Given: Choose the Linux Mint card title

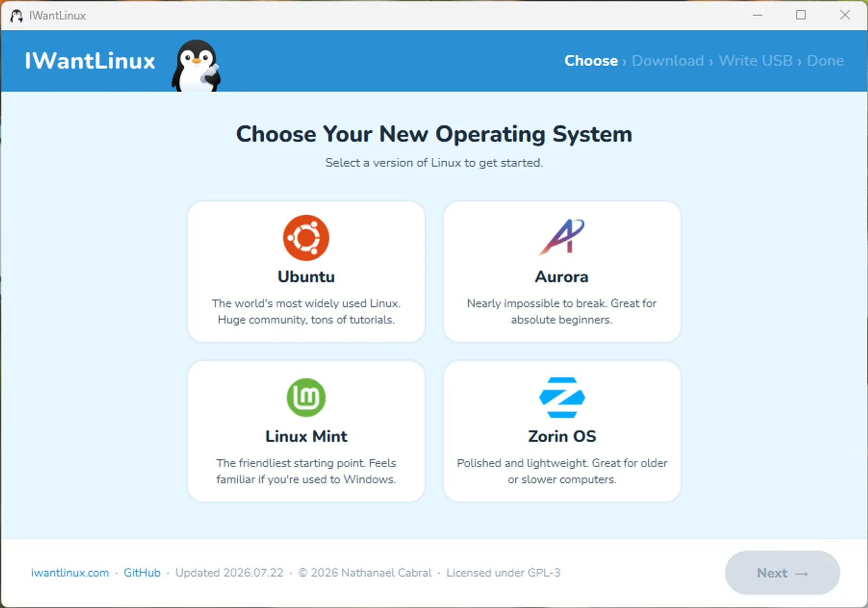Looking at the screenshot, I should [306, 436].
